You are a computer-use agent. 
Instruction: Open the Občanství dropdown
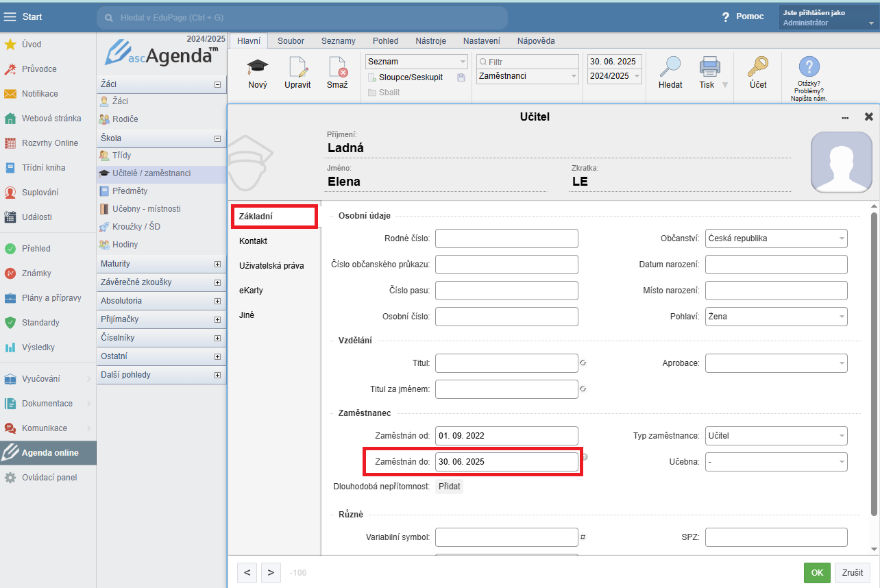777,238
